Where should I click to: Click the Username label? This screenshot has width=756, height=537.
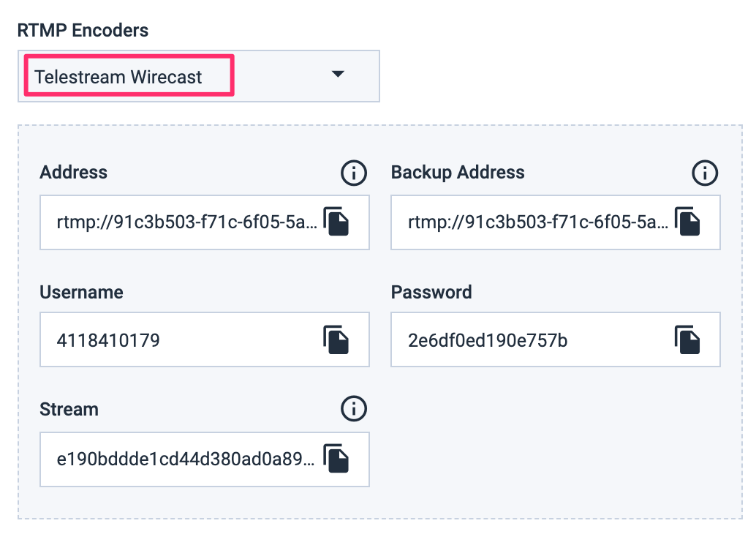point(81,292)
